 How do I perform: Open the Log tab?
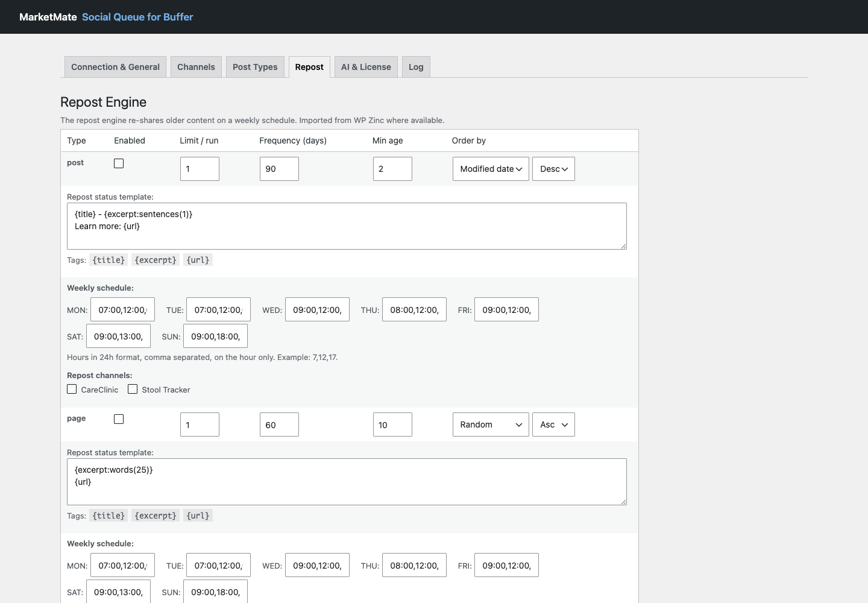pos(416,67)
